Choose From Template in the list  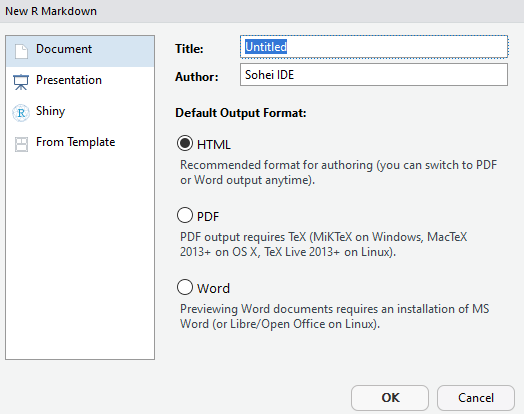click(x=80, y=144)
